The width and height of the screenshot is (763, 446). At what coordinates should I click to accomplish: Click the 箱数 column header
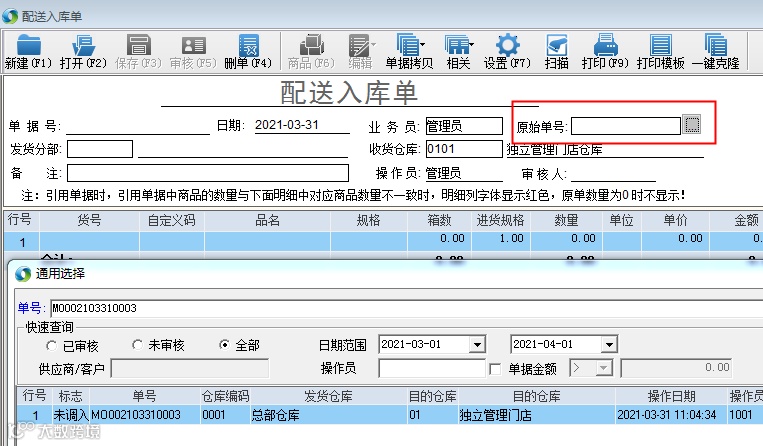tap(439, 220)
